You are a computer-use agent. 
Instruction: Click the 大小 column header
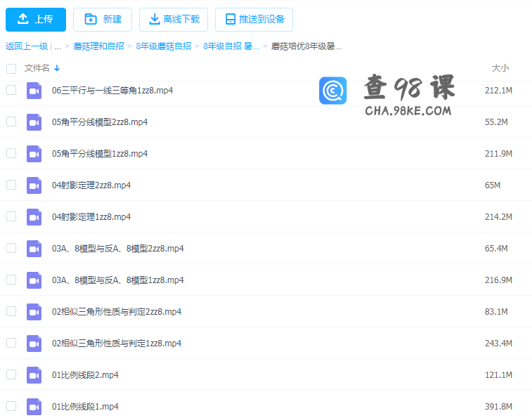[x=500, y=68]
